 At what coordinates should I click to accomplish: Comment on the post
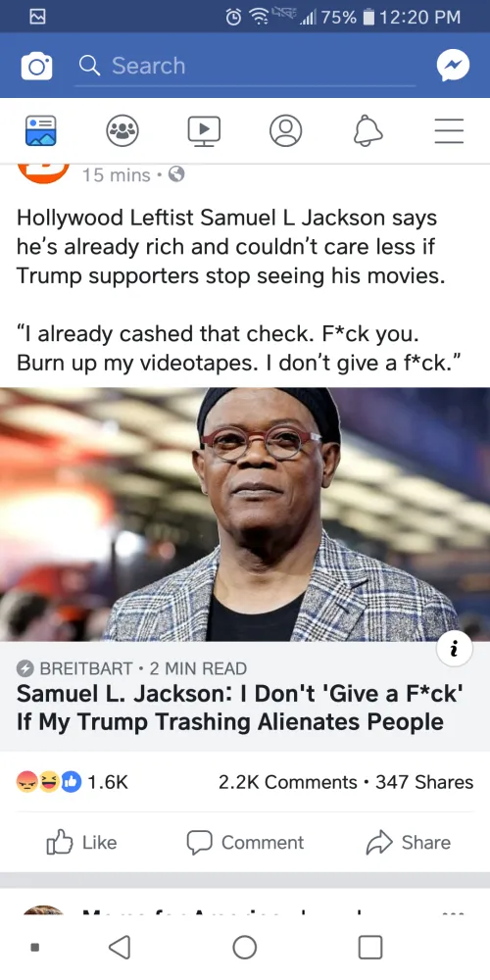[245, 843]
